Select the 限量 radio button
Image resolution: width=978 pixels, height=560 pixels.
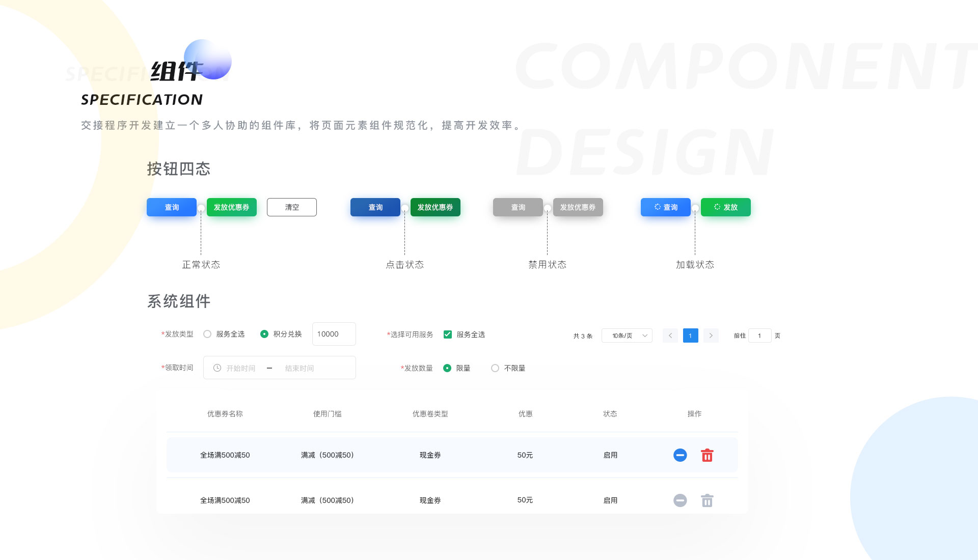click(x=447, y=368)
